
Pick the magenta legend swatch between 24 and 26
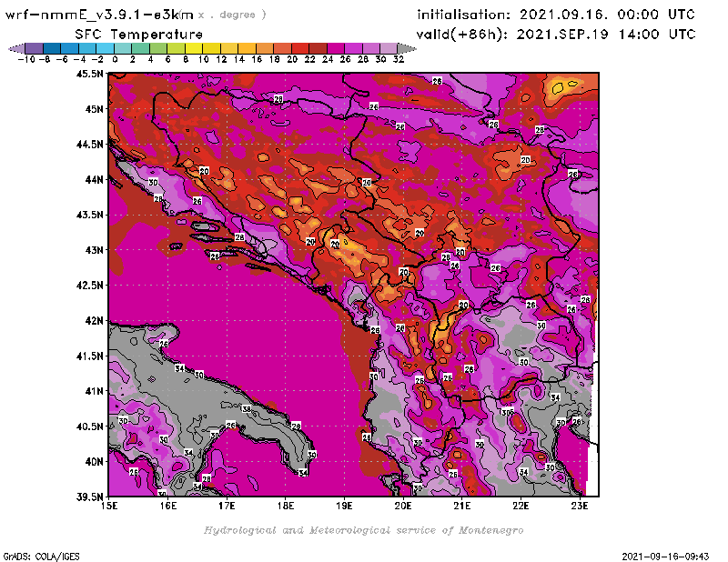336,48
